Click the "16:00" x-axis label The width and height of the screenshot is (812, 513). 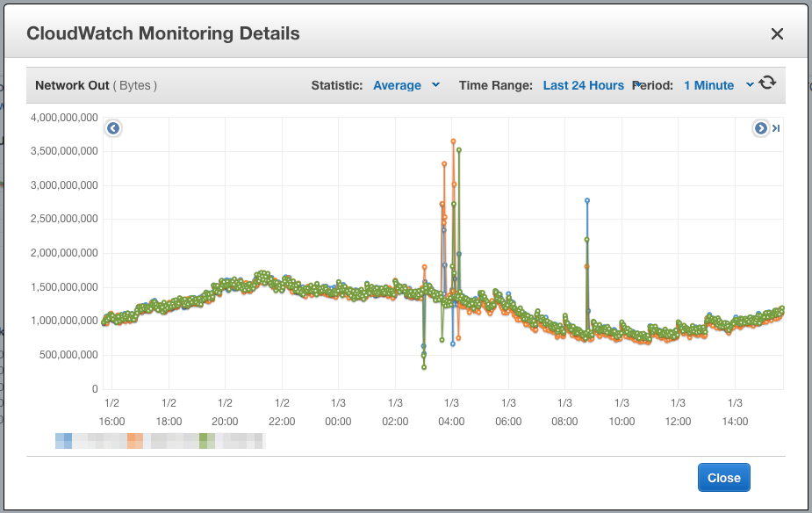point(111,422)
